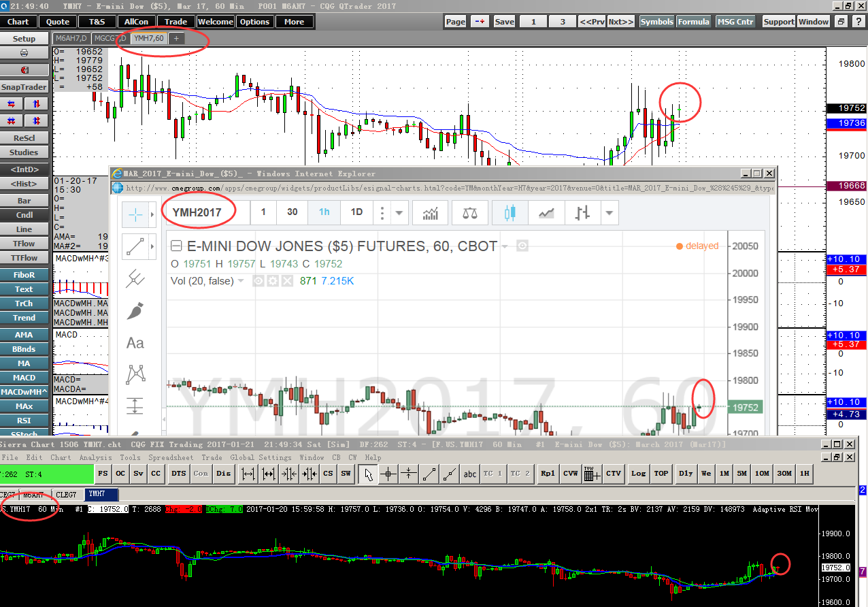Select the brush drawing tool in CME chart
Image resolution: width=868 pixels, height=607 pixels.
pos(135,311)
